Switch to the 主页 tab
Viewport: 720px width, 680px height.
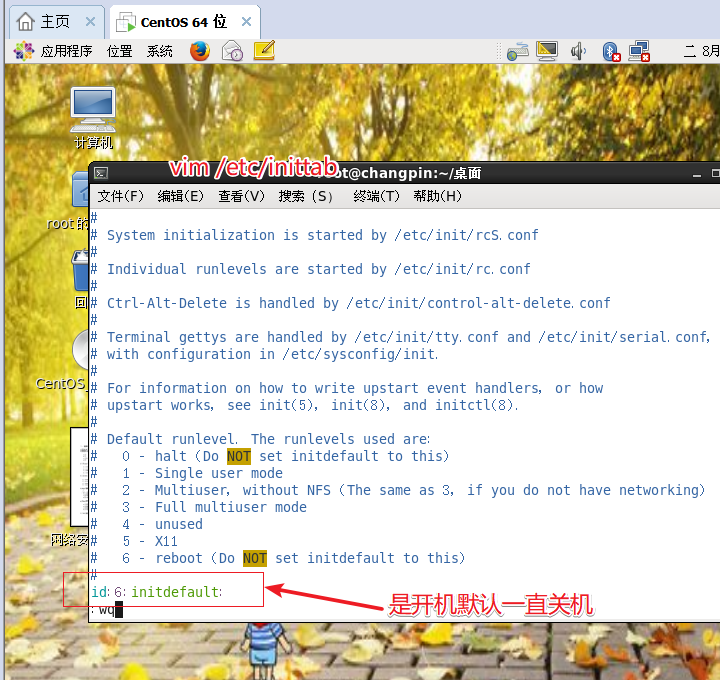tap(55, 22)
